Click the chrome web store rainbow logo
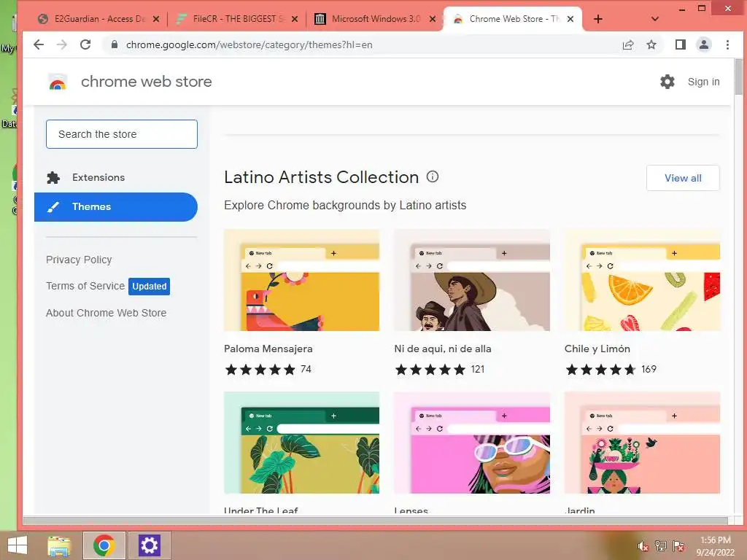Viewport: 747px width, 560px height. [x=58, y=82]
